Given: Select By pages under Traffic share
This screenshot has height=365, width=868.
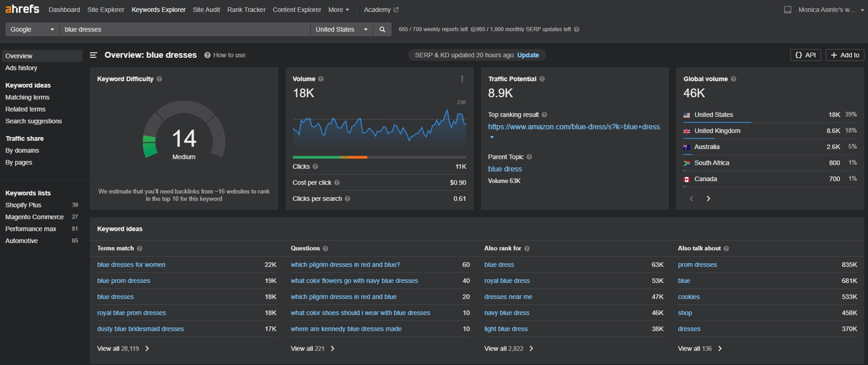Looking at the screenshot, I should pyautogui.click(x=19, y=163).
